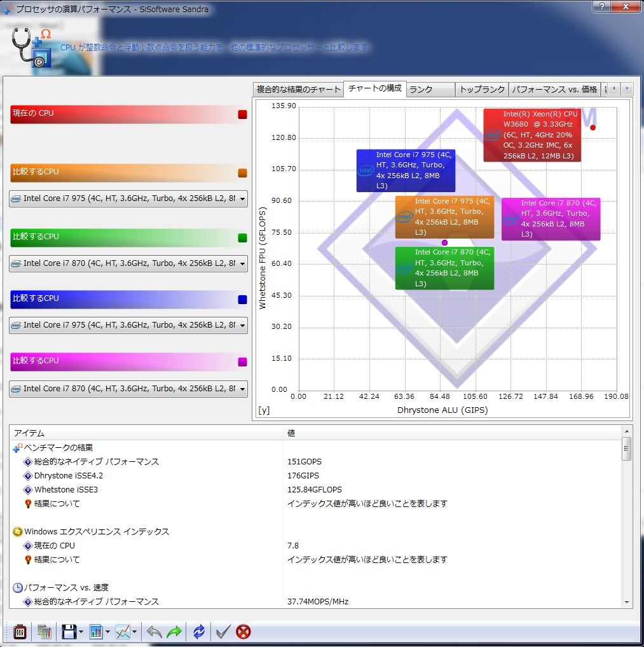Click the results list scroll-down arrow
The width and height of the screenshot is (644, 647).
627,602
